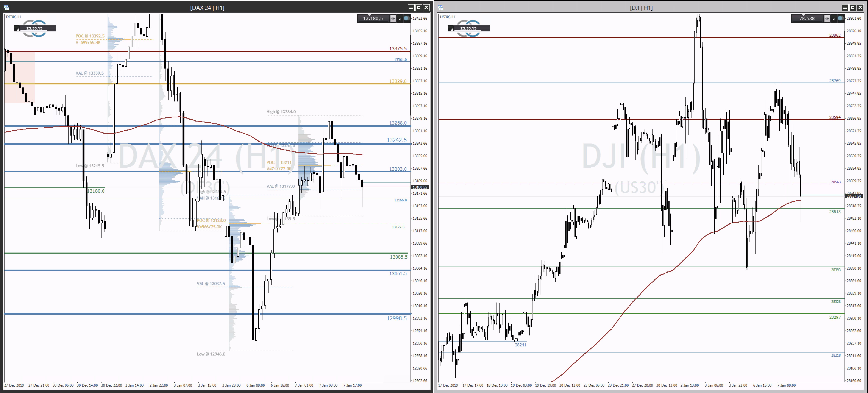Select the 13329.0 orange level label
The width and height of the screenshot is (868, 393).
[398, 81]
